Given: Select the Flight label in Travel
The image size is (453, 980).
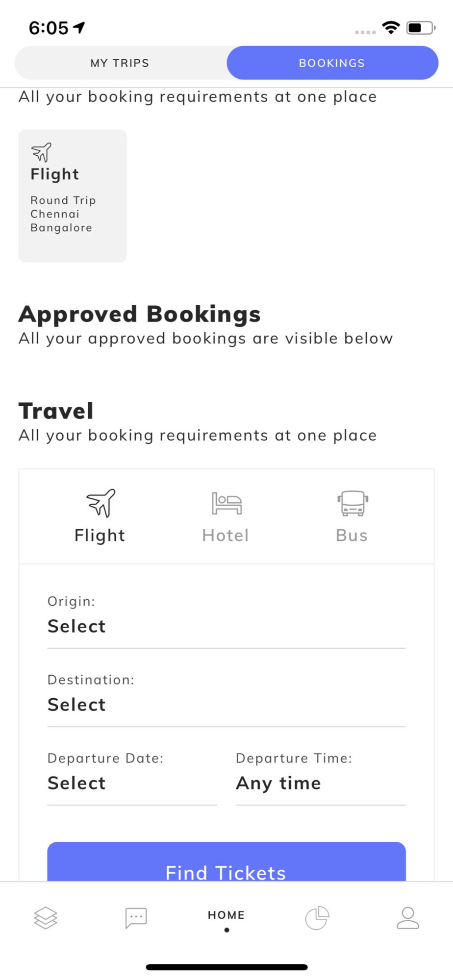Looking at the screenshot, I should (100, 536).
